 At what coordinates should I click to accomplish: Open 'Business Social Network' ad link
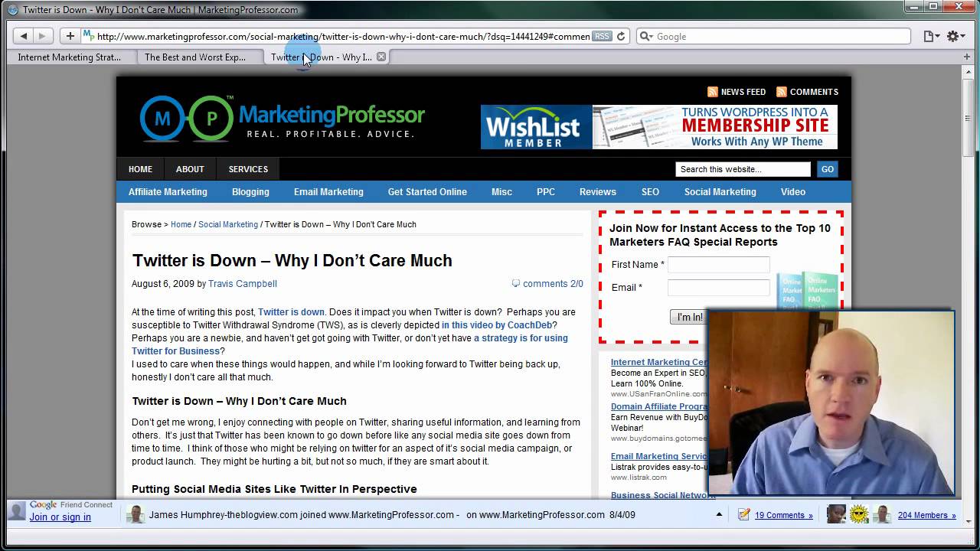point(663,495)
